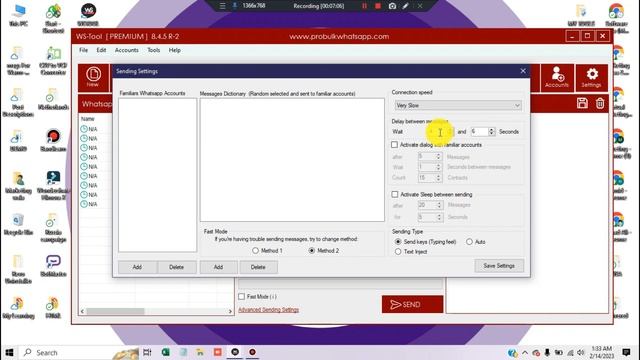Click the New campaign icon in WS-Tool
Screen dimensions: 640x360
coord(93,77)
